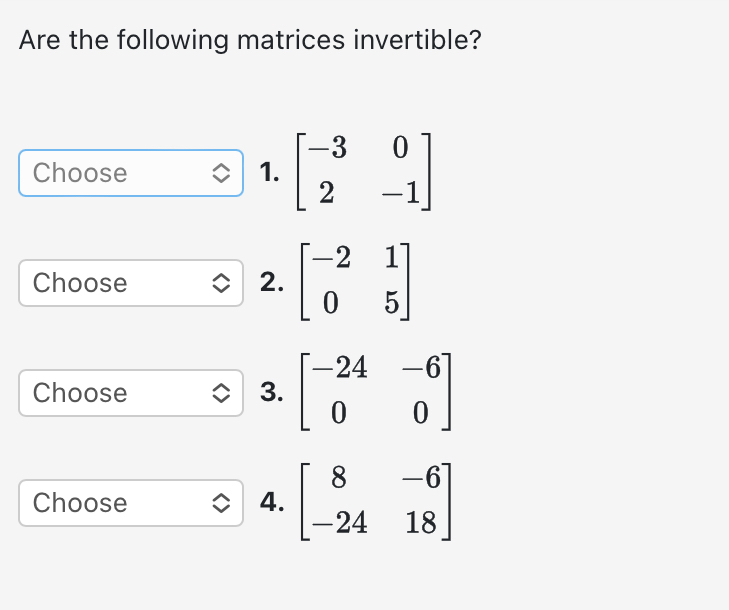Click the bold number label 4.
The height and width of the screenshot is (610, 729).
coord(272,502)
